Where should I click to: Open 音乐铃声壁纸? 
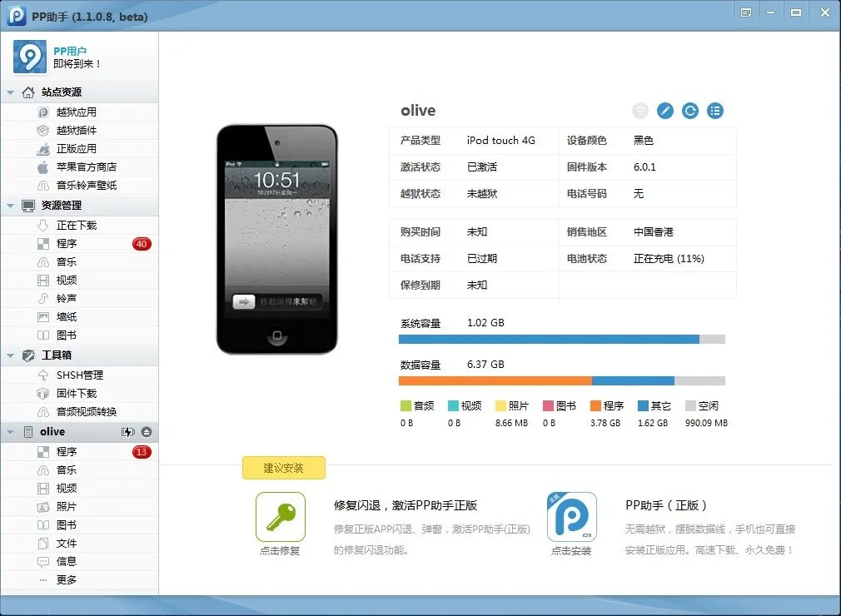pyautogui.click(x=79, y=185)
